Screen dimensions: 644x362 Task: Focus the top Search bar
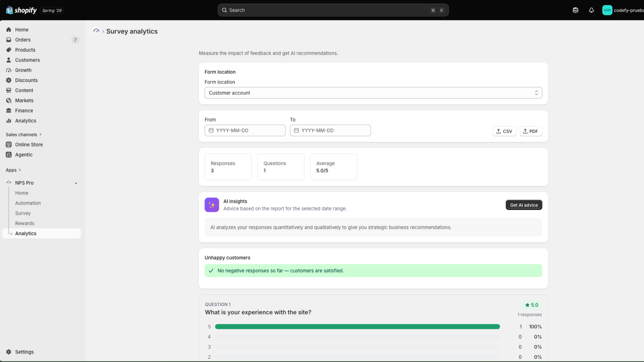pyautogui.click(x=333, y=10)
